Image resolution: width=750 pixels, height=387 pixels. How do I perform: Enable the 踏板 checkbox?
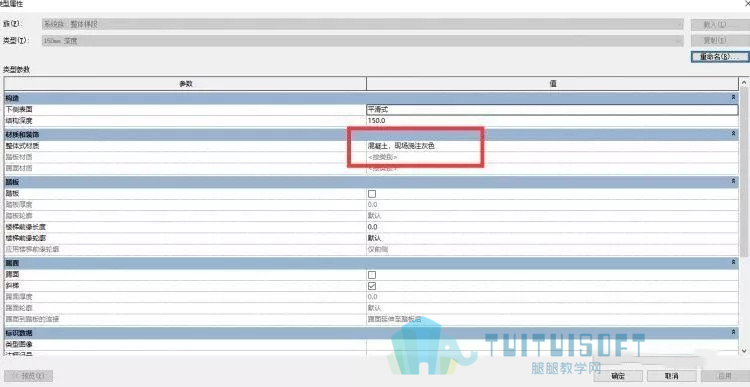(x=372, y=194)
